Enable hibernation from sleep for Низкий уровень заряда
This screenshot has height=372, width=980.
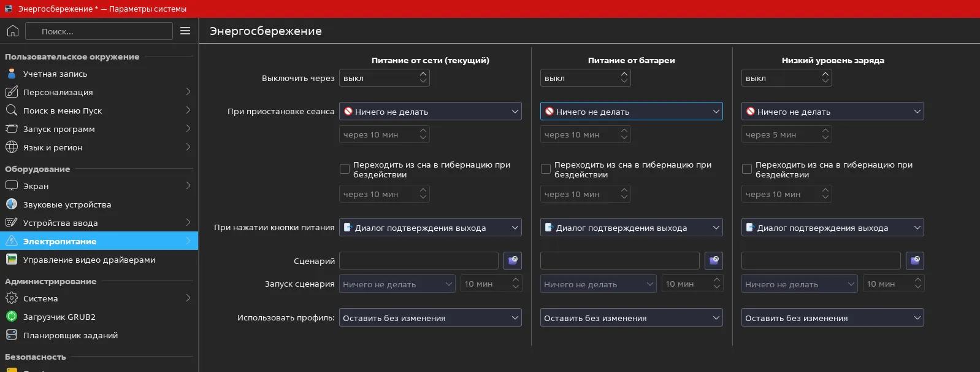[747, 169]
